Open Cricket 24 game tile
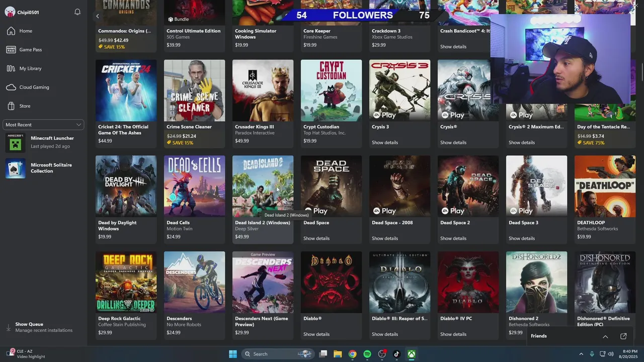Screen dimensions: 644x362 tap(126, 104)
